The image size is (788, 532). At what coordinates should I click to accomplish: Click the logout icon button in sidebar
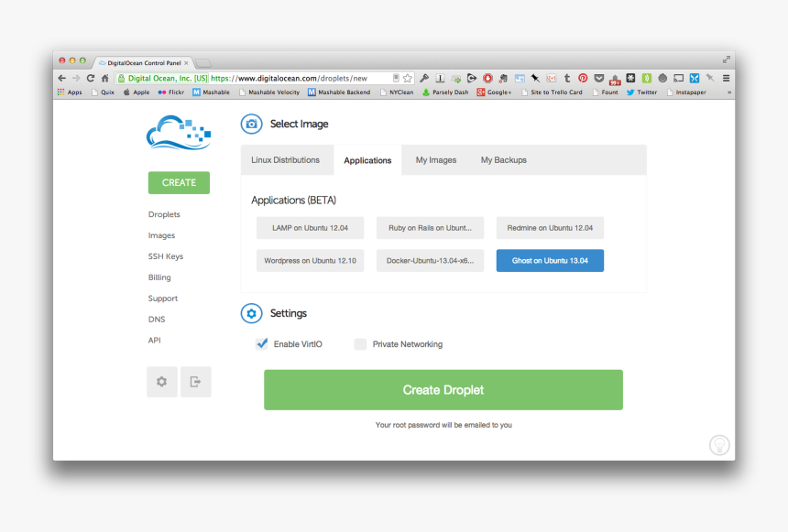[x=195, y=382]
